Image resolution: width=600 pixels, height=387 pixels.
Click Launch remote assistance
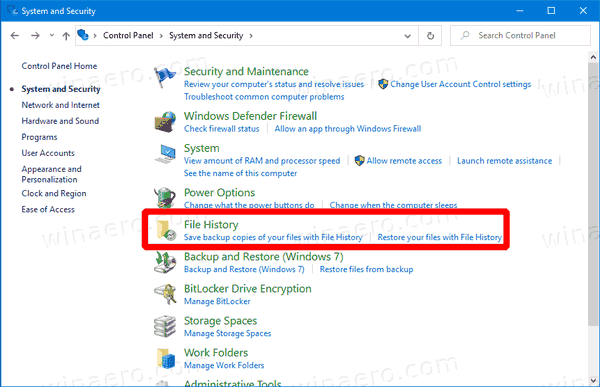[505, 161]
